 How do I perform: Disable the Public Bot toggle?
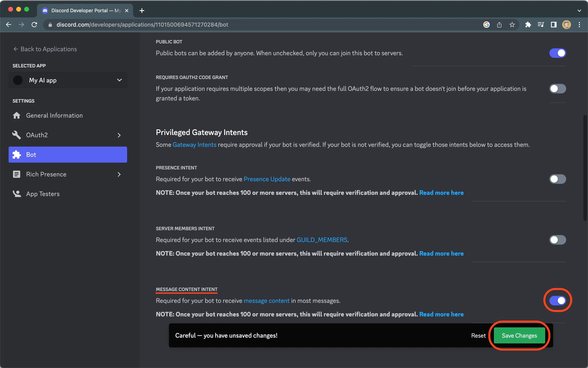click(x=558, y=53)
